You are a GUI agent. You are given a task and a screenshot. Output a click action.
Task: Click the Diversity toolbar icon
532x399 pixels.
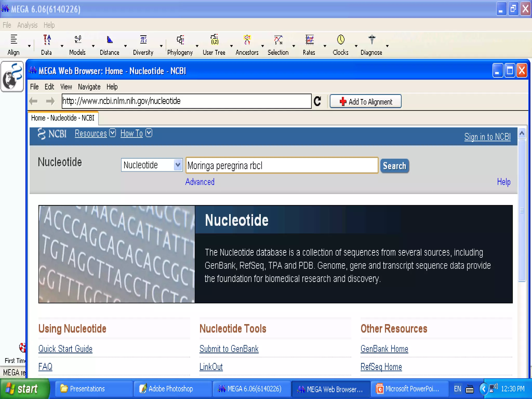tap(143, 45)
